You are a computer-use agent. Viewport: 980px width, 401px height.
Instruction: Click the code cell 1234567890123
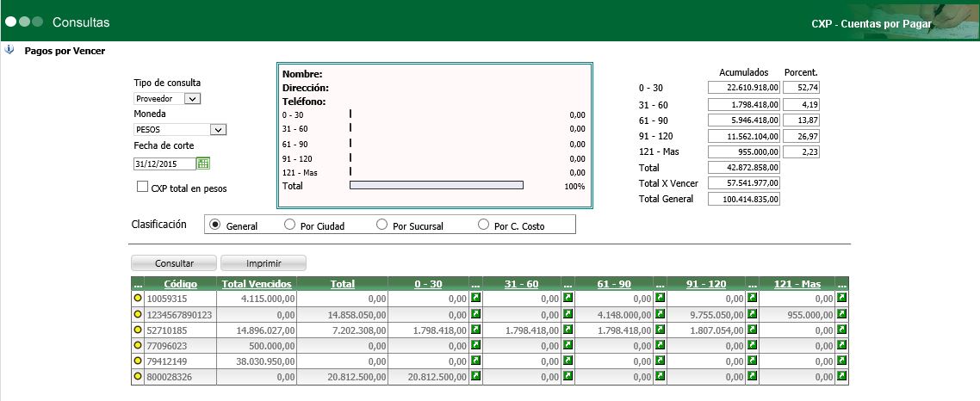pyautogui.click(x=179, y=315)
